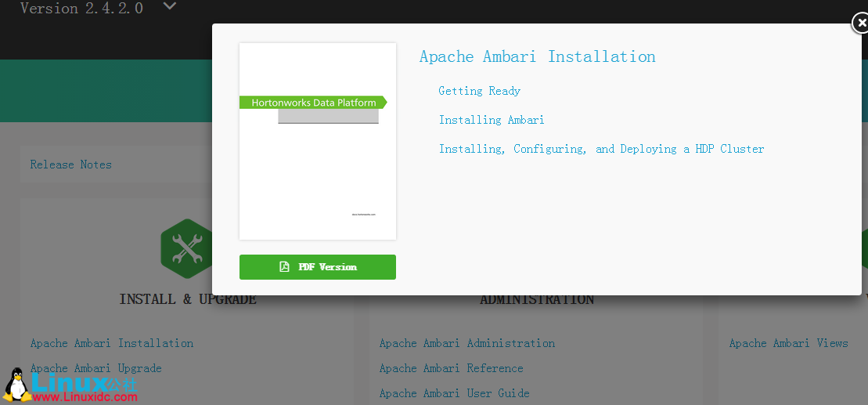Select Apache Ambari Installation under Install & Upgrade
Image resolution: width=868 pixels, height=405 pixels.
111,343
